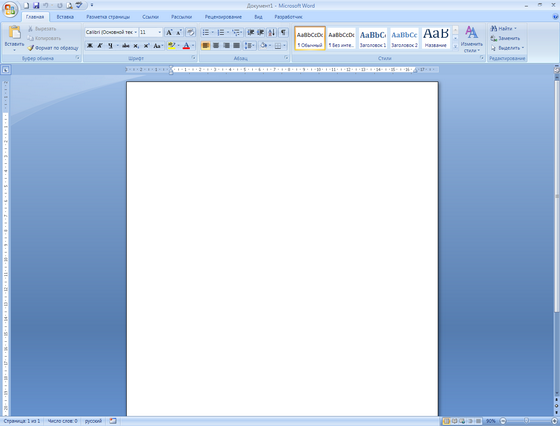Click the Вырезать cut button
The image size is (560, 426).
click(x=42, y=29)
